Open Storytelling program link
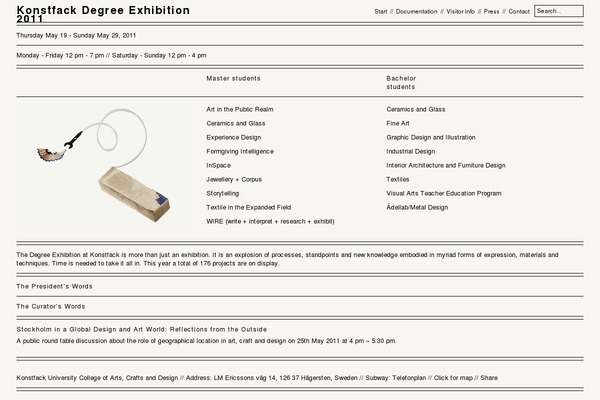This screenshot has height=400, width=600. point(222,194)
